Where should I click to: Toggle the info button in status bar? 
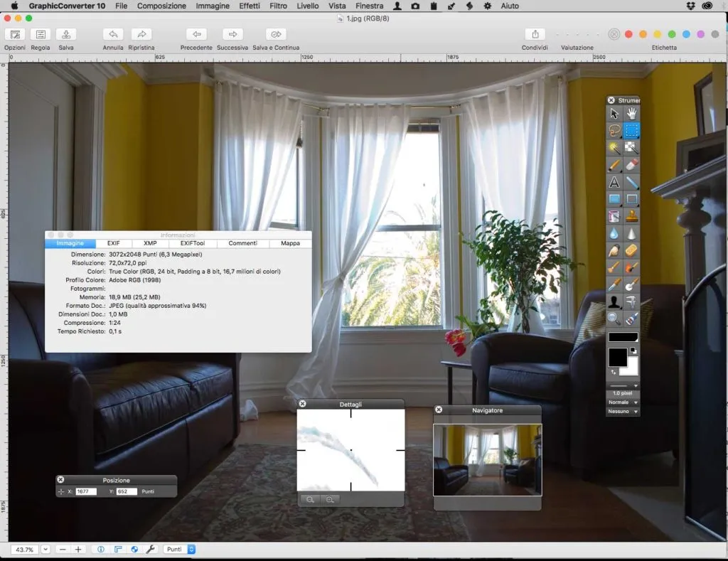coord(101,550)
